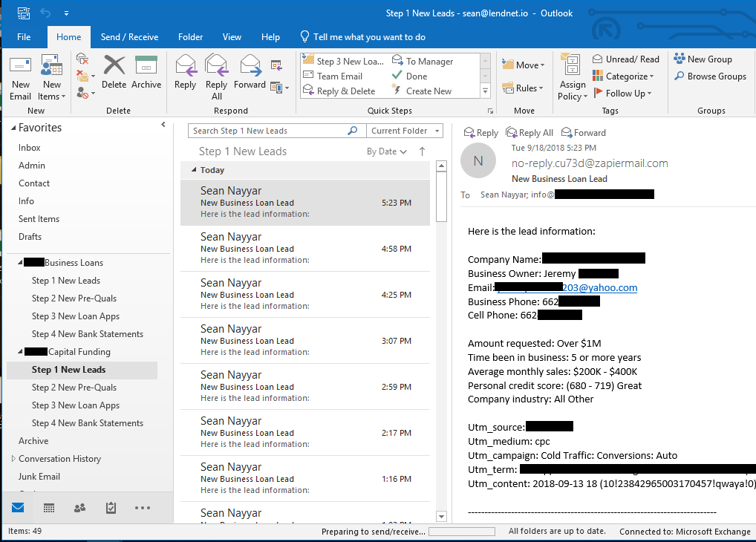Click the Unread/Read icon

(x=626, y=59)
